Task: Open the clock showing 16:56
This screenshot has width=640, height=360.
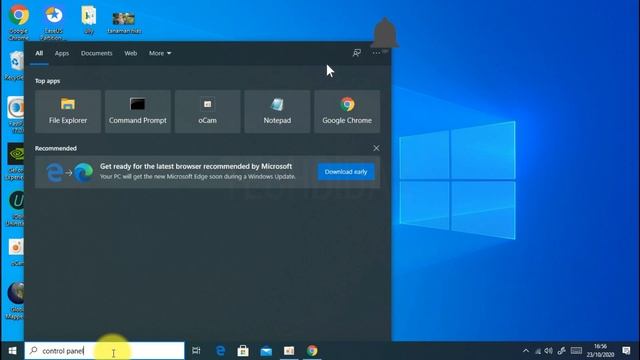Action: point(600,351)
